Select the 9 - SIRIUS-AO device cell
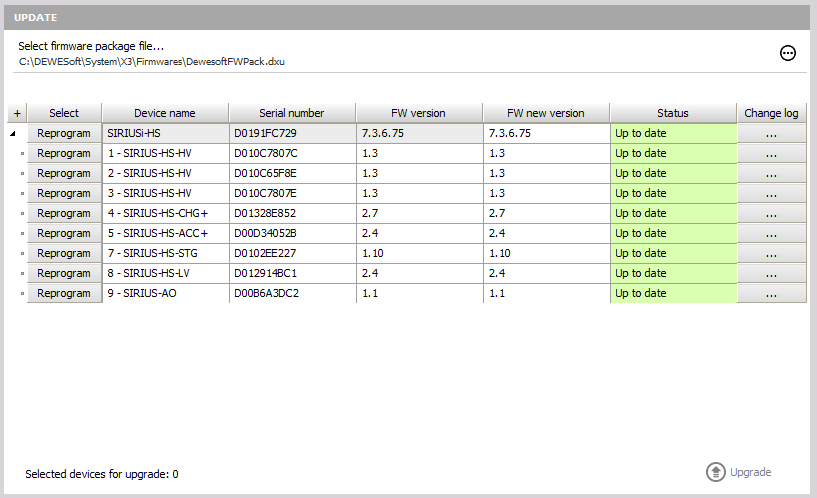Image resolution: width=817 pixels, height=498 pixels. (165, 293)
